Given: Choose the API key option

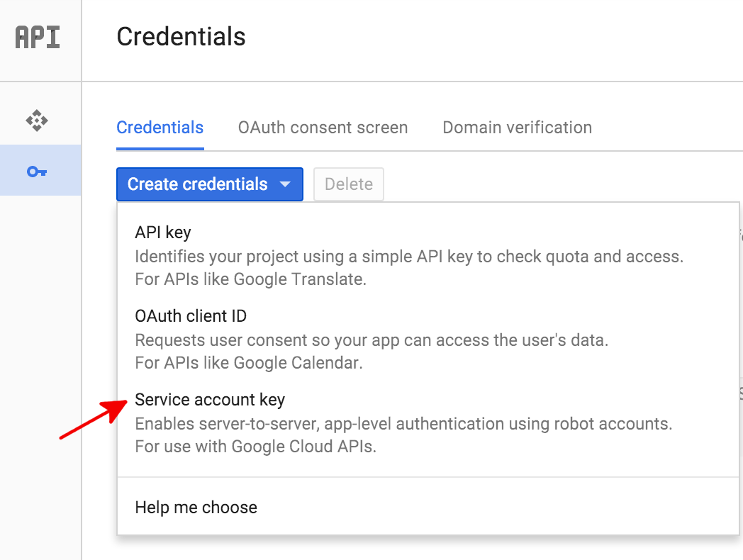Looking at the screenshot, I should (x=163, y=233).
